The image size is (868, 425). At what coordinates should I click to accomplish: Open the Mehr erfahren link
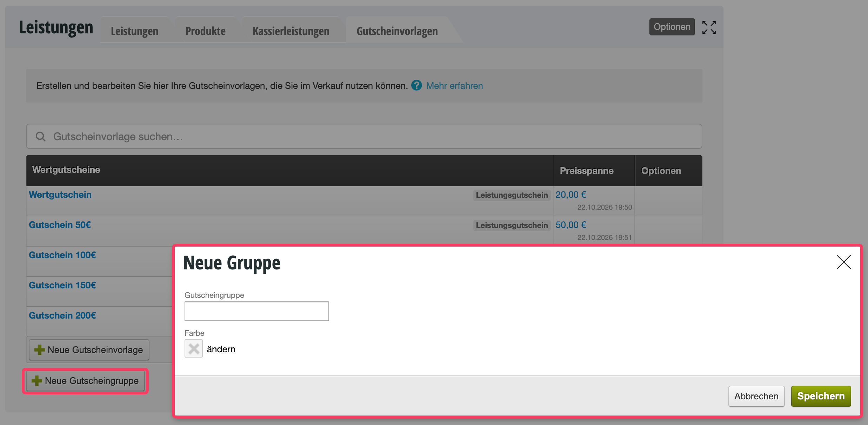454,86
